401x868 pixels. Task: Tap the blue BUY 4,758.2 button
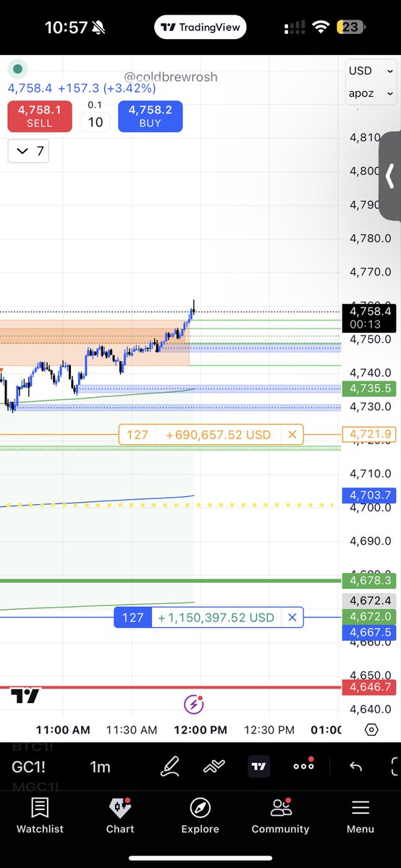[151, 116]
